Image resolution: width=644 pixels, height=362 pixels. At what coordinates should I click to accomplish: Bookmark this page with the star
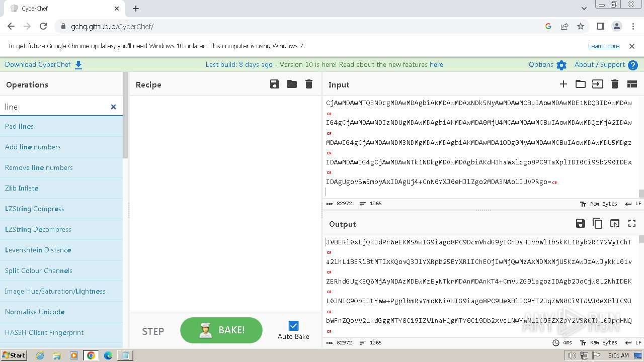coord(581,26)
